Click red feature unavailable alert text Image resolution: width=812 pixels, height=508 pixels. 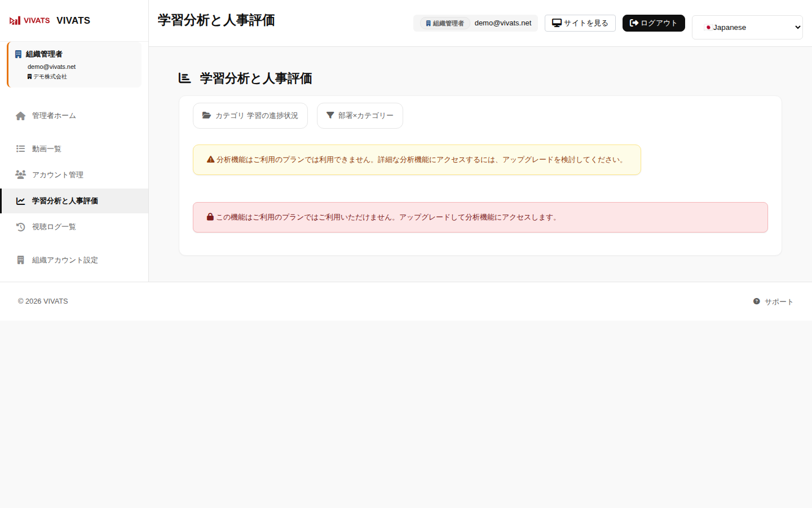coord(389,217)
